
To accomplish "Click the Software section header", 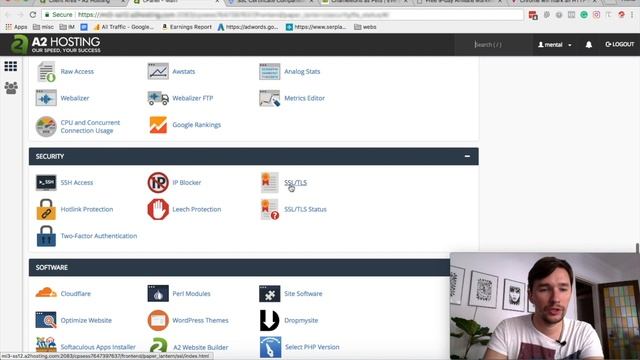I will click(239, 267).
